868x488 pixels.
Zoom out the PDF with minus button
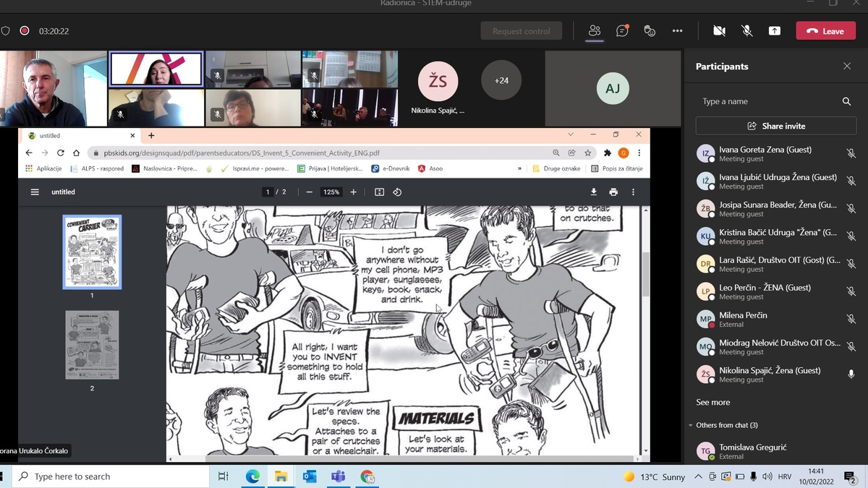(309, 192)
